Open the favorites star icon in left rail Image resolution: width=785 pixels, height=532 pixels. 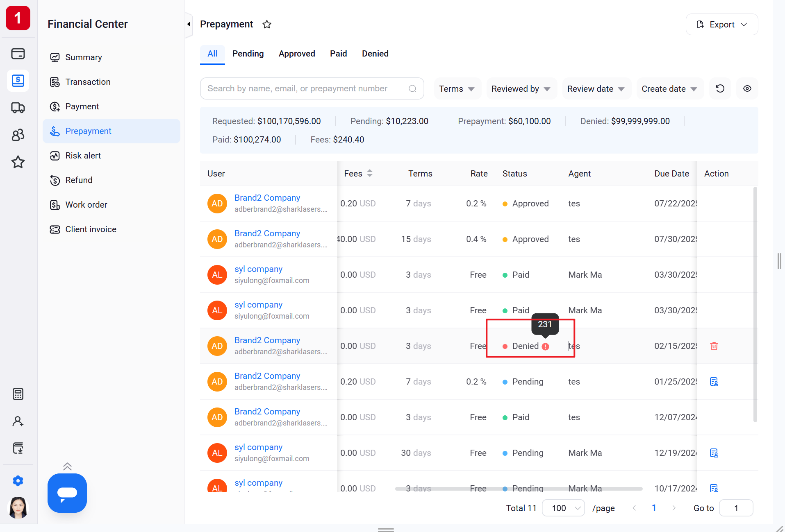(x=18, y=162)
